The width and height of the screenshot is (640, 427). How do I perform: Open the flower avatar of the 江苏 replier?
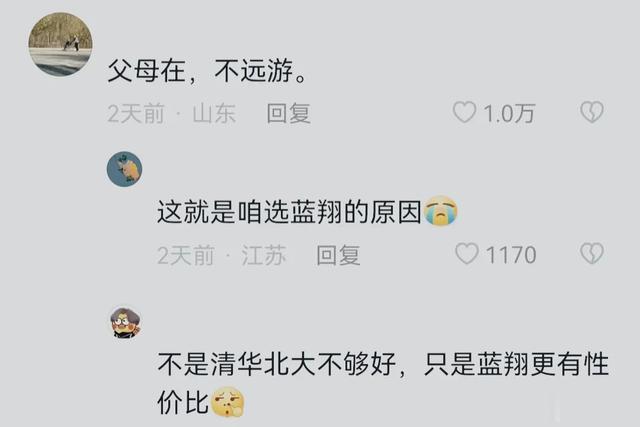(x=124, y=169)
